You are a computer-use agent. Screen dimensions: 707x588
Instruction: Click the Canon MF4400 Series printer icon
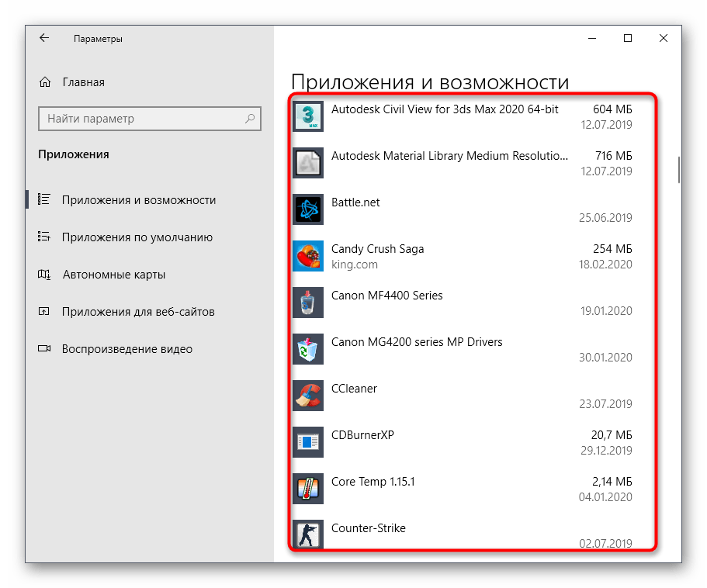[x=307, y=303]
